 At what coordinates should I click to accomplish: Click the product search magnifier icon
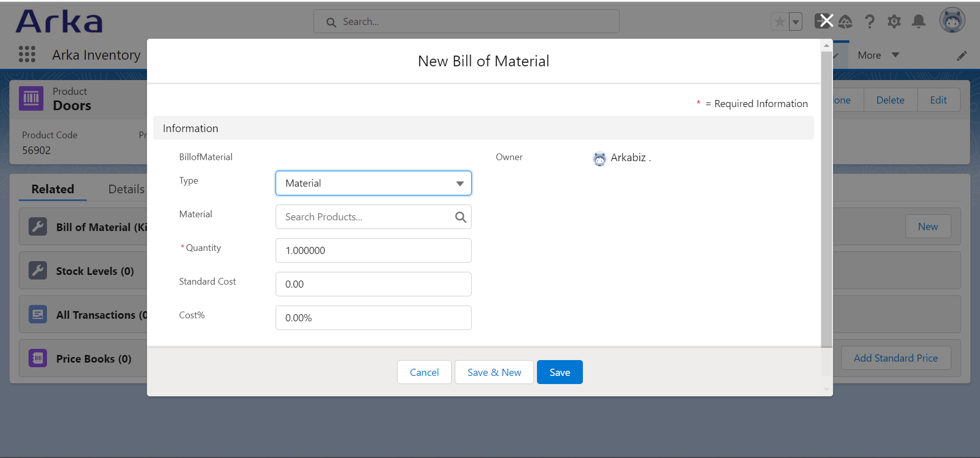(x=460, y=217)
